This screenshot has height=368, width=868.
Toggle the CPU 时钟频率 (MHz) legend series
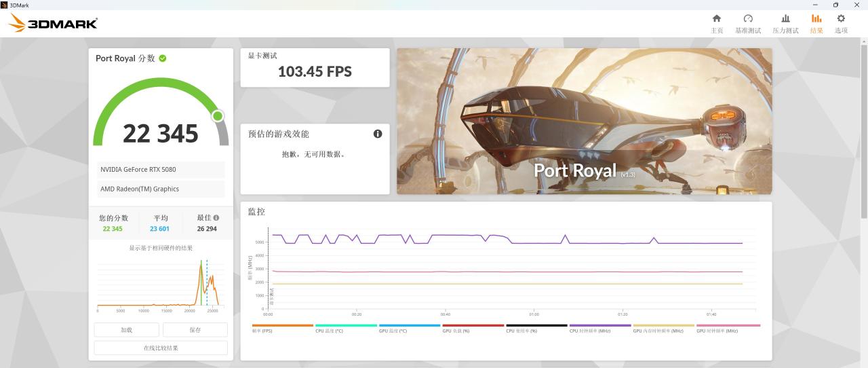600,329
